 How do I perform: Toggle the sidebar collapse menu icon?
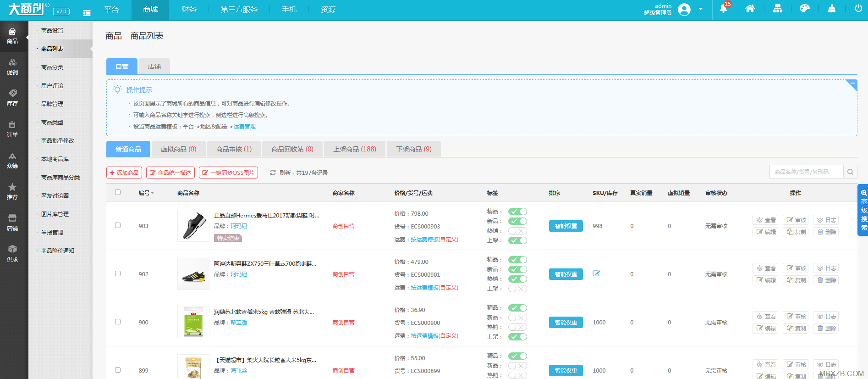click(x=87, y=13)
